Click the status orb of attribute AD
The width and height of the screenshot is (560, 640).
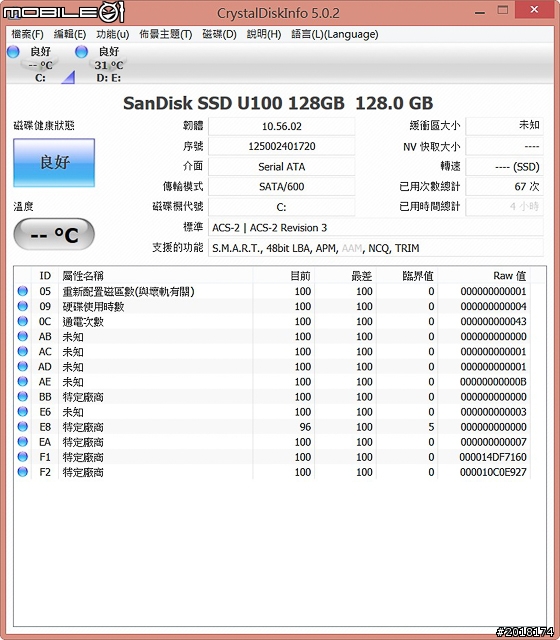tap(23, 367)
